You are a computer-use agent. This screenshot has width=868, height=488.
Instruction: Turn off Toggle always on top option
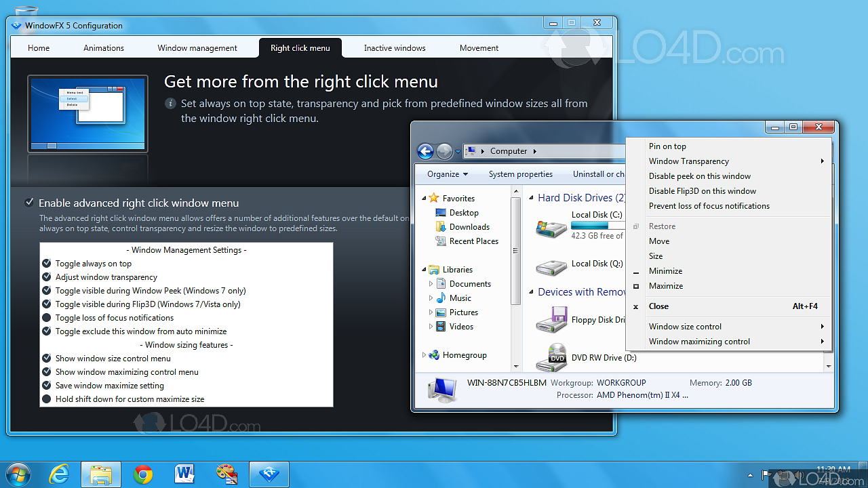[47, 264]
